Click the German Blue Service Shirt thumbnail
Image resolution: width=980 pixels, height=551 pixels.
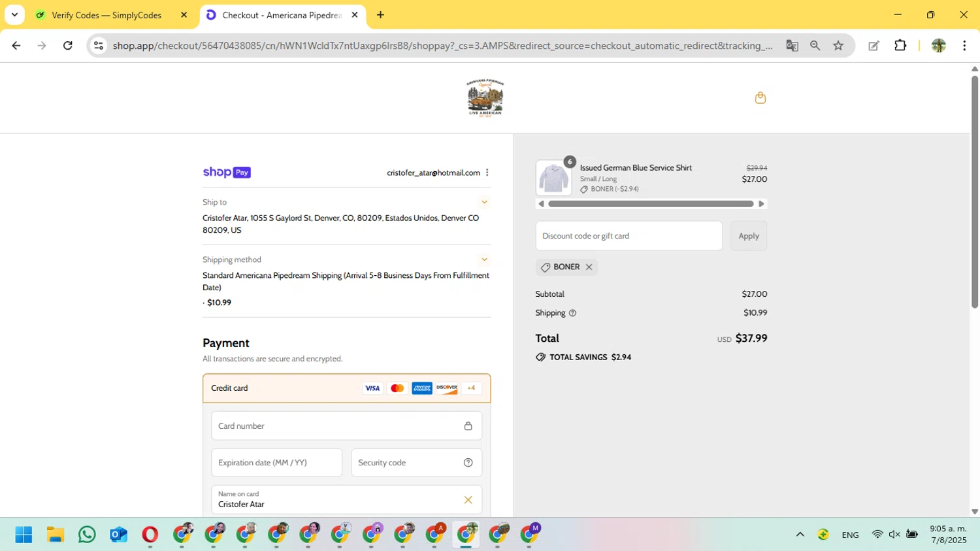[553, 178]
